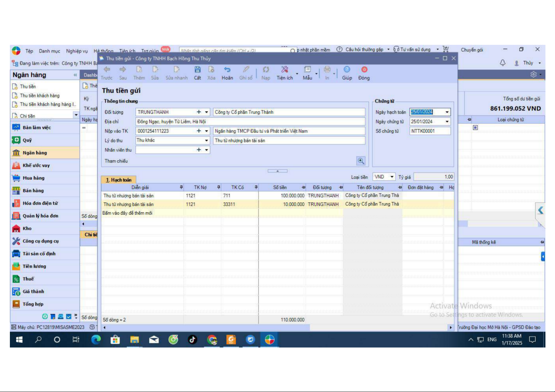Open the Ngày chứng từ date picker
This screenshot has width=555, height=392.
coord(447,122)
